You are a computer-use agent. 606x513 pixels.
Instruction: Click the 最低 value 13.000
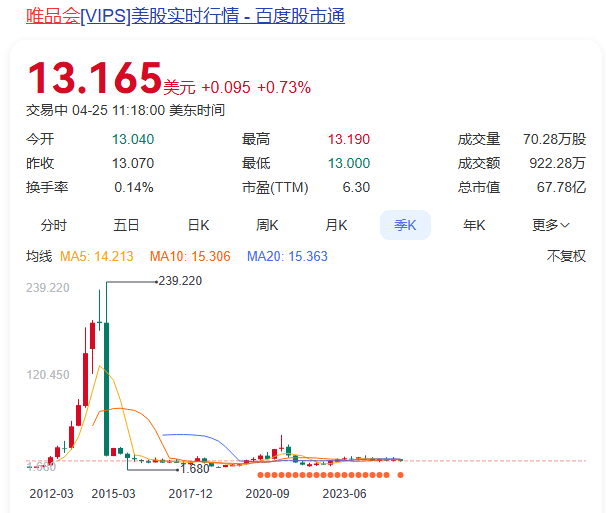coord(349,163)
